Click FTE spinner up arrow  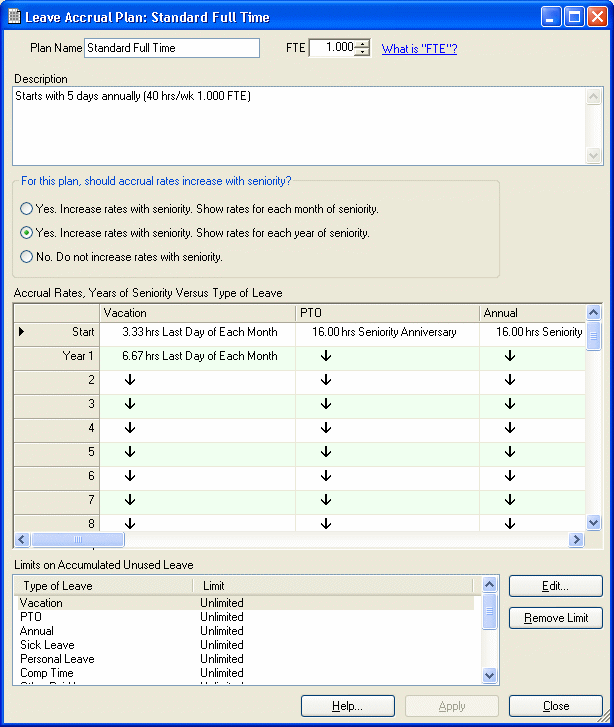coord(362,44)
